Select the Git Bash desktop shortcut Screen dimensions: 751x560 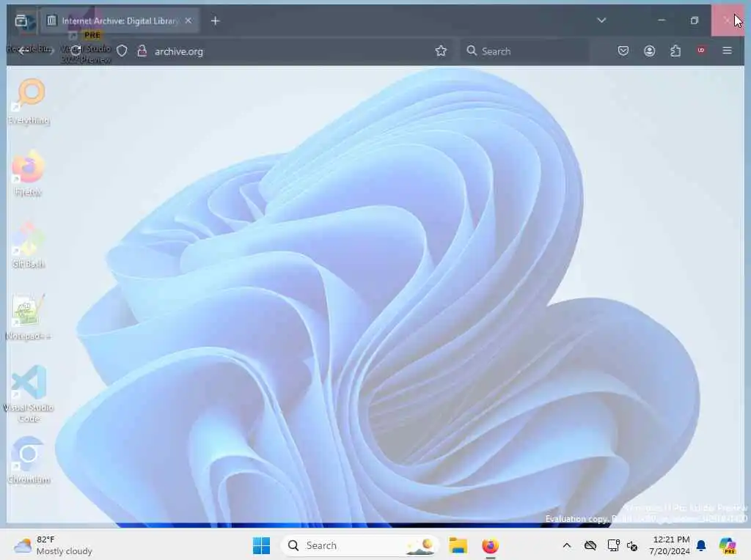tap(29, 245)
